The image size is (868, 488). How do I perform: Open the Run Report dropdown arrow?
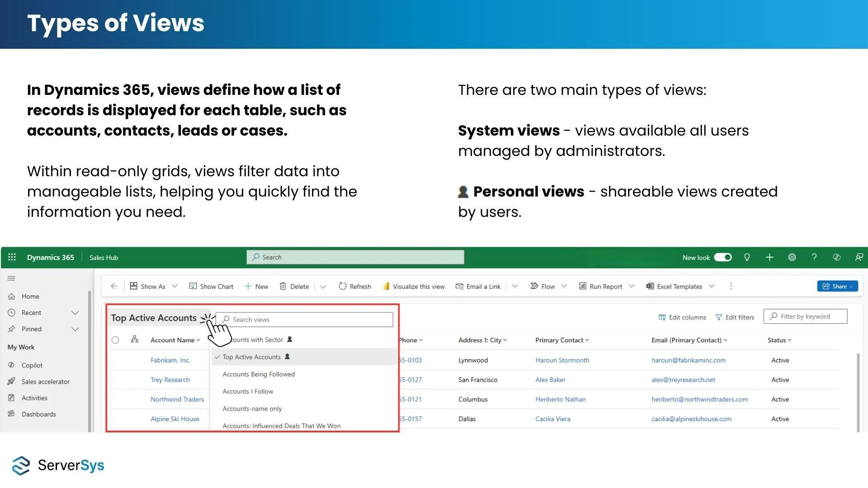[x=632, y=286]
